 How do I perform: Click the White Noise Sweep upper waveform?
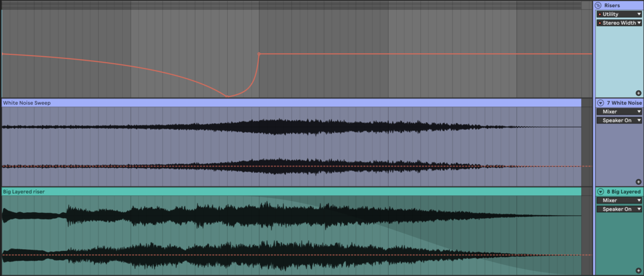pos(292,127)
